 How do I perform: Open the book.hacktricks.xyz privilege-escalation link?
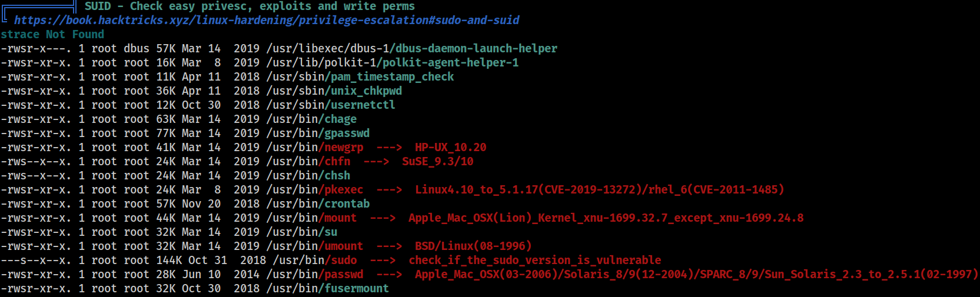tap(267, 21)
